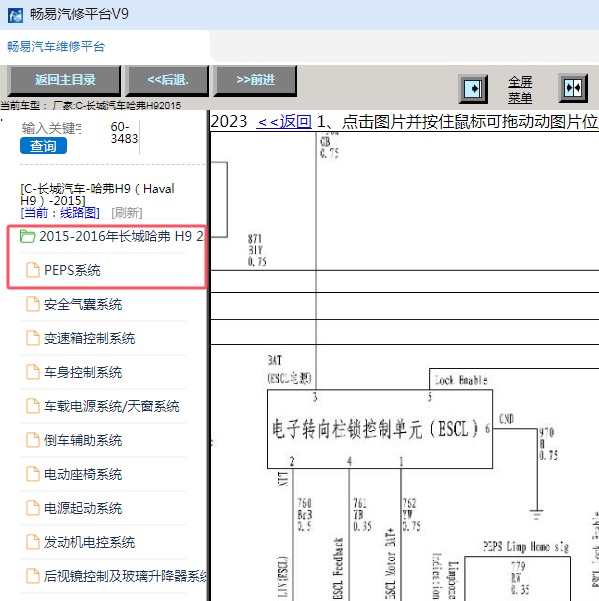Open the 变速箱控制系统 item
This screenshot has height=601, width=599.
point(89,338)
